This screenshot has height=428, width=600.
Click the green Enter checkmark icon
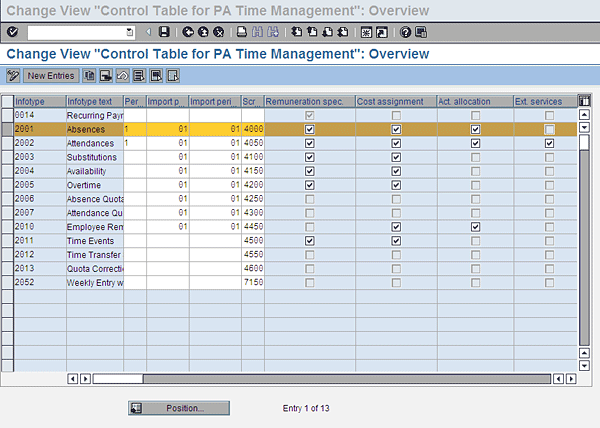(12, 32)
